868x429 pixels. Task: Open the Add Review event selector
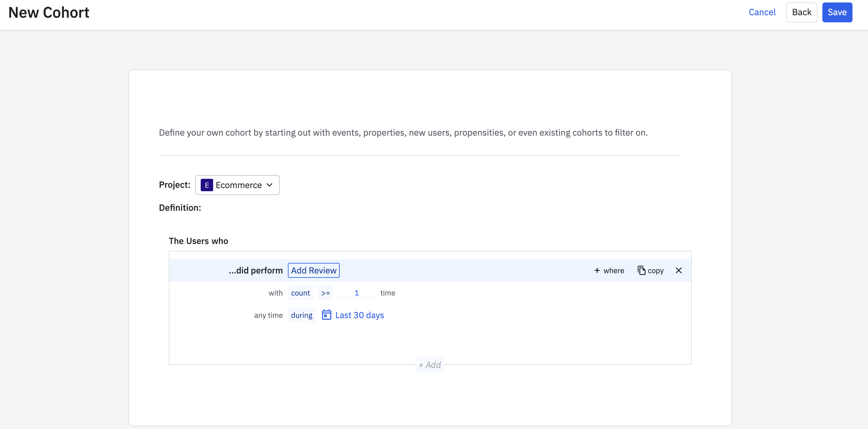click(313, 270)
